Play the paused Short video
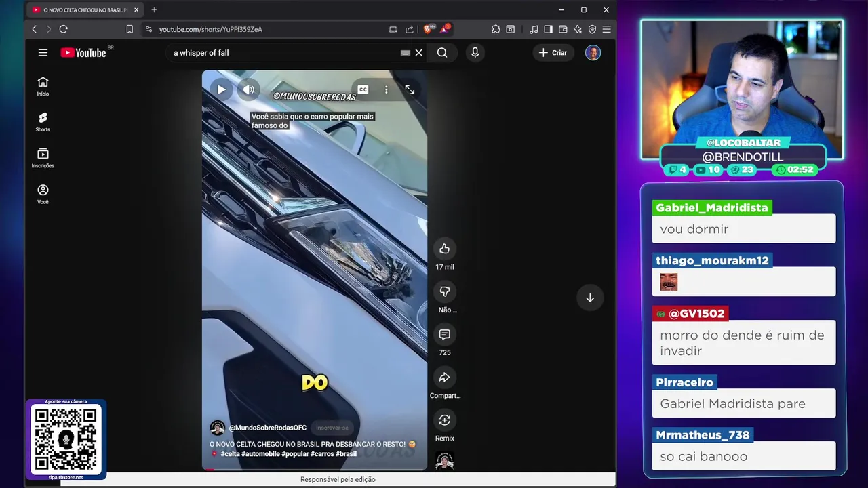The height and width of the screenshot is (488, 868). (221, 89)
